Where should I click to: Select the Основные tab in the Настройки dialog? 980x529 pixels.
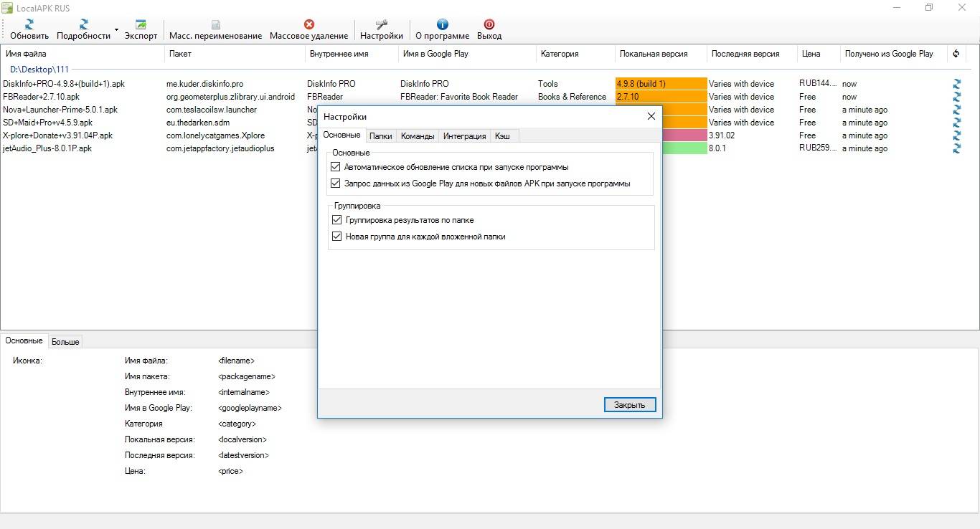tap(341, 135)
